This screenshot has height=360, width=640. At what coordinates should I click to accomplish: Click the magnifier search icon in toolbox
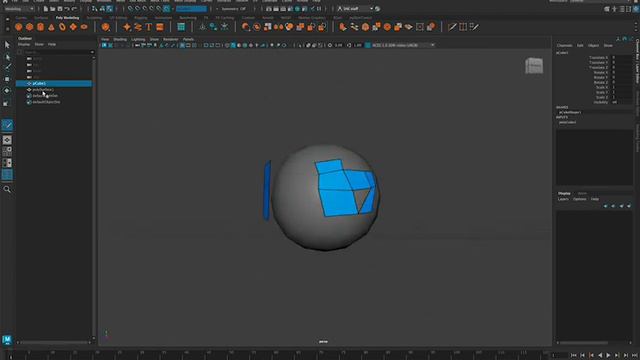(x=7, y=189)
